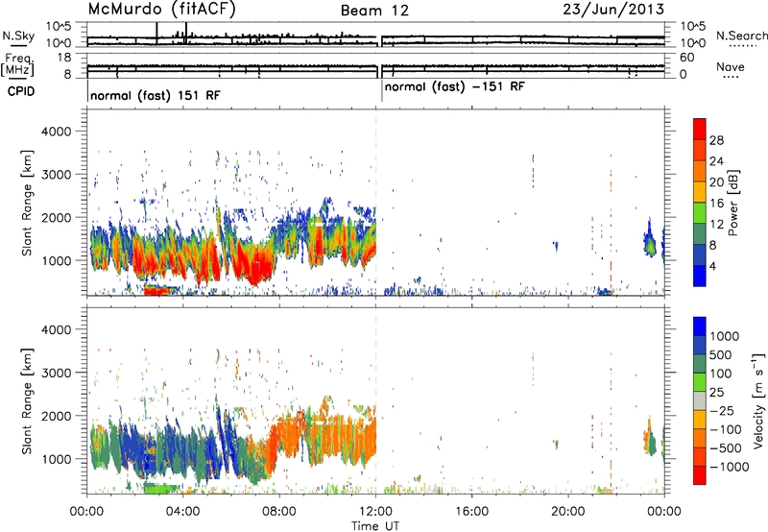The image size is (768, 532).
Task: Click the '2000' tick on the velocity plot axis
Action: (56, 416)
